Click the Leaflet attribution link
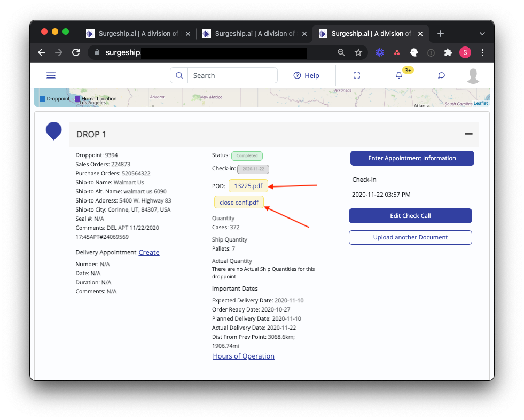This screenshot has width=524, height=420. [x=481, y=103]
